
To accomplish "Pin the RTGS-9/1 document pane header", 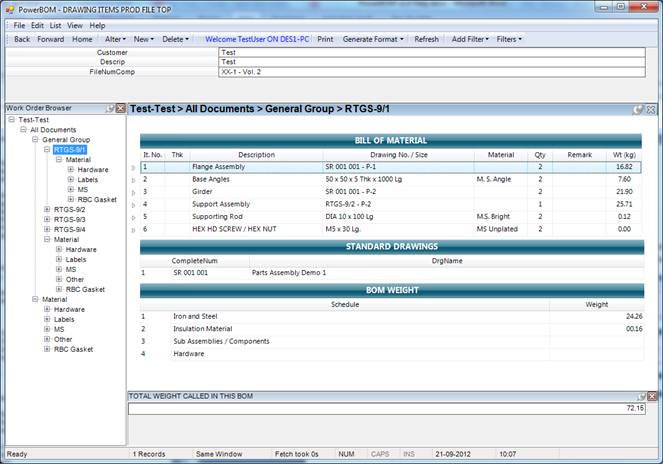I will [638, 109].
